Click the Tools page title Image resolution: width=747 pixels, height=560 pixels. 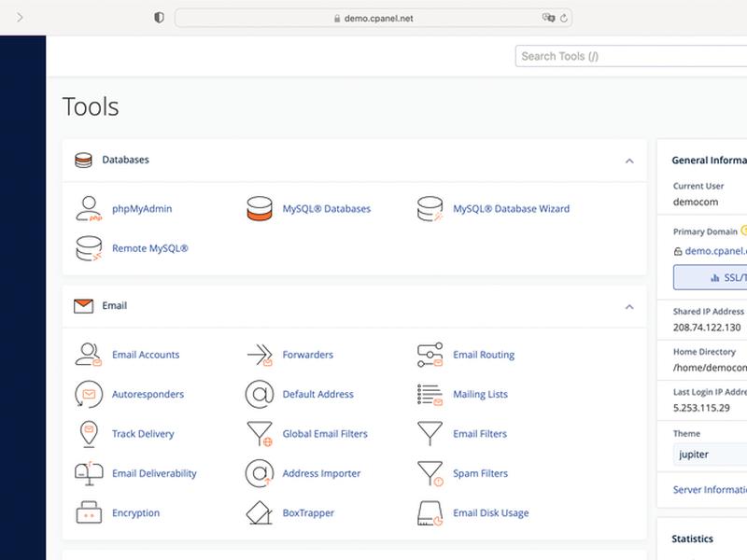(91, 106)
